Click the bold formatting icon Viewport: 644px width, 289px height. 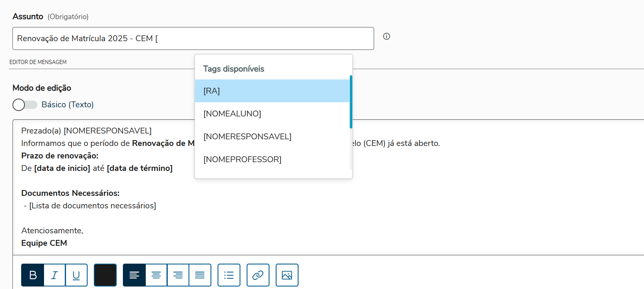point(33,275)
